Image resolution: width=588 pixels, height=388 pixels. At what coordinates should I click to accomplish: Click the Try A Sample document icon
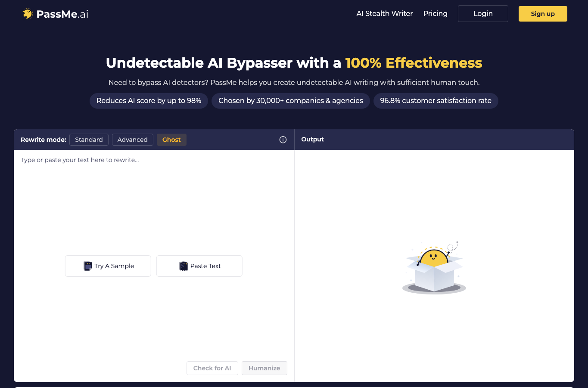[x=88, y=266]
